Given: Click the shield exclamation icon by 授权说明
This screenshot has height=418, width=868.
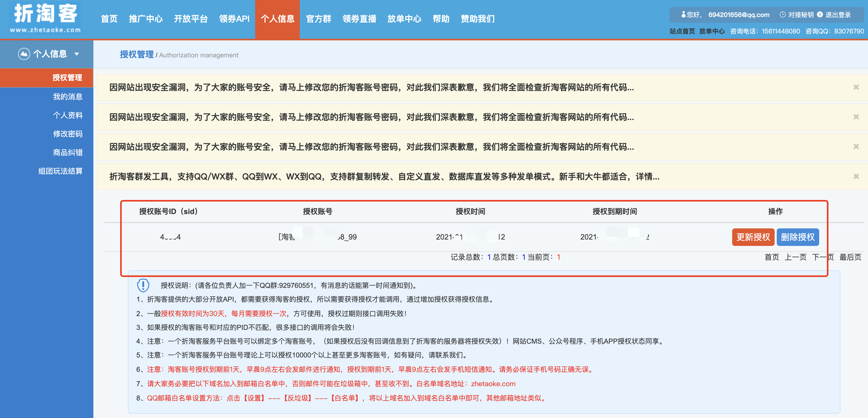Looking at the screenshot, I should click(x=143, y=285).
